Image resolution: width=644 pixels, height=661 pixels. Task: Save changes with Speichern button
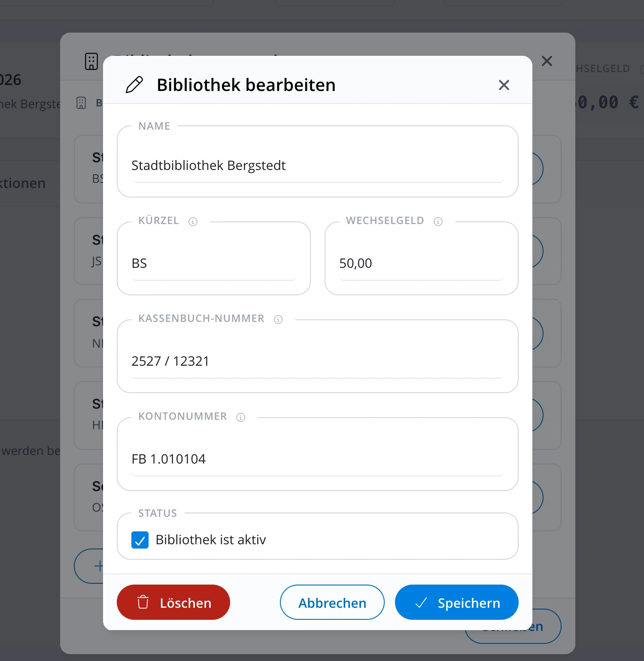(457, 602)
